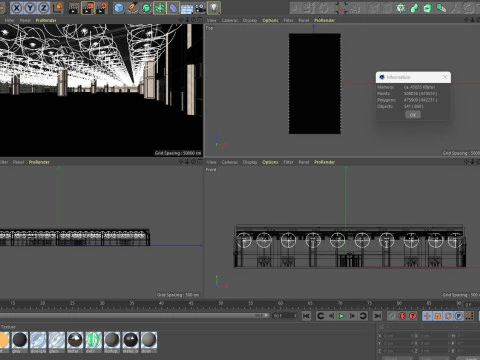Open View menu in Front viewport
480x360 pixels.
(x=211, y=162)
